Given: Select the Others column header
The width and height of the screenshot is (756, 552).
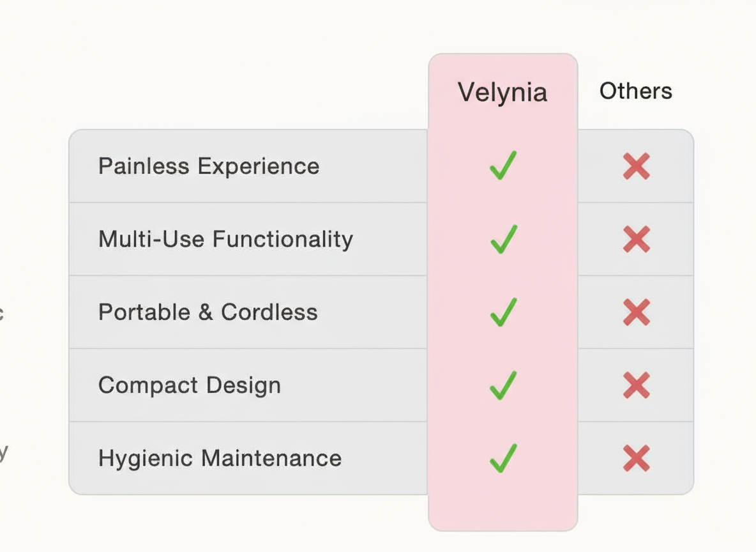Looking at the screenshot, I should (635, 91).
